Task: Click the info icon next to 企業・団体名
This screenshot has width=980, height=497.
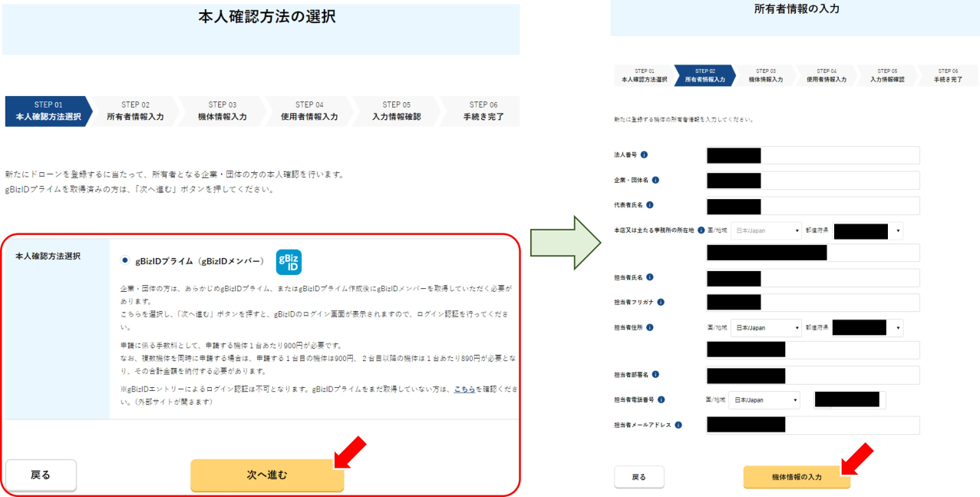Action: [655, 181]
